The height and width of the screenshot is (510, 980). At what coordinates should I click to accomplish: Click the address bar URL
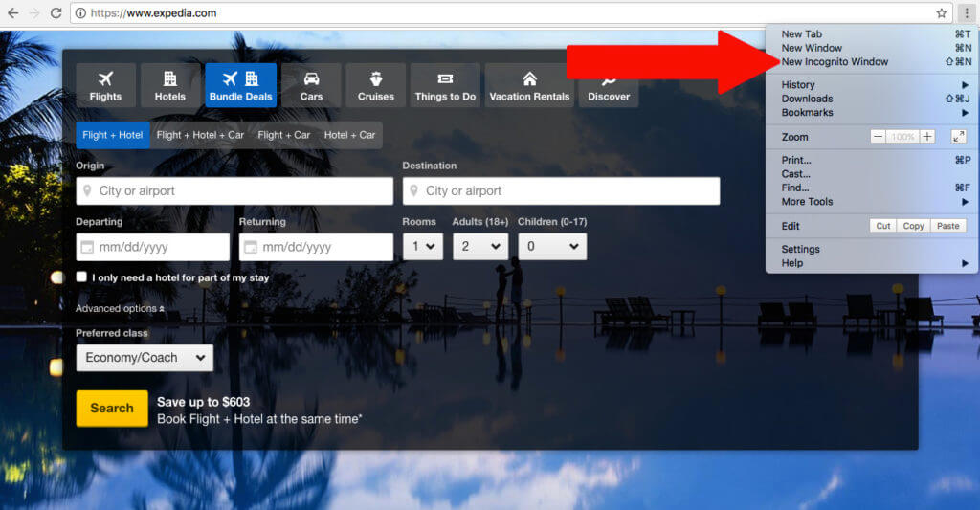154,13
